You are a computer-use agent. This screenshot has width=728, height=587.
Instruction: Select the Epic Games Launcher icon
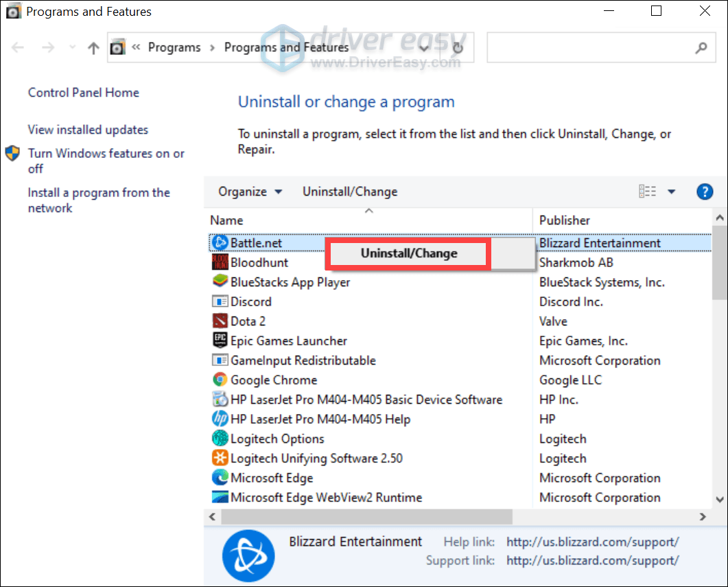[x=220, y=341]
